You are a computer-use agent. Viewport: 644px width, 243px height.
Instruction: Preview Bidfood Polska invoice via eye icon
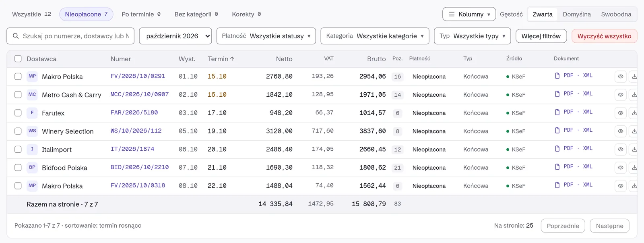(x=621, y=168)
